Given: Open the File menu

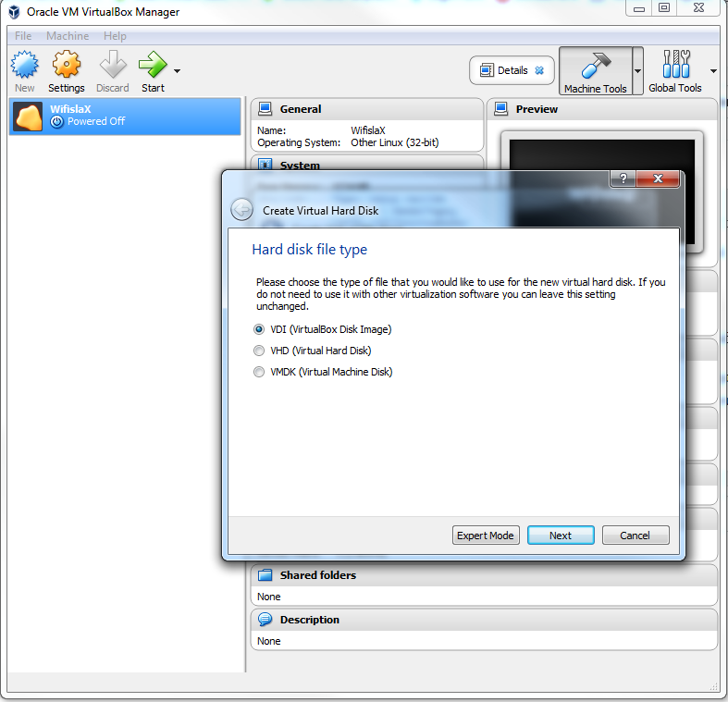Looking at the screenshot, I should click(23, 36).
